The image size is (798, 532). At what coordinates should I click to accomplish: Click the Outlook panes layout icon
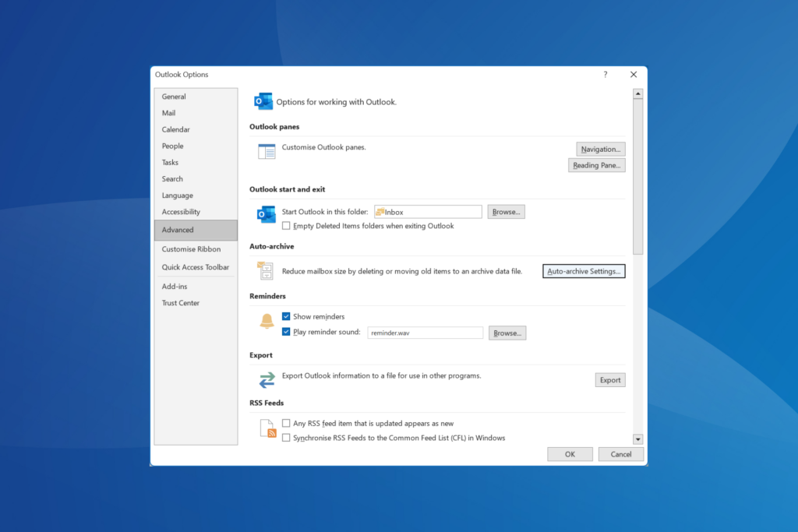pos(267,151)
